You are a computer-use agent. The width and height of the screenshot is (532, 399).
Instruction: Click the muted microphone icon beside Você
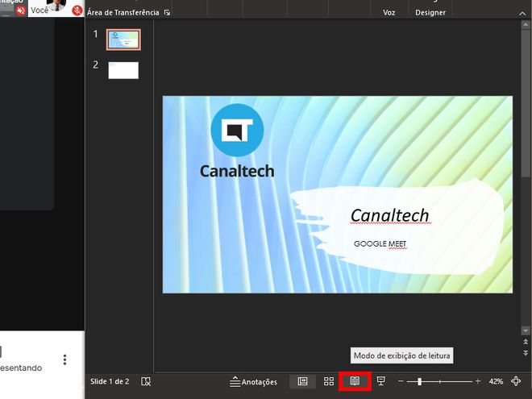tap(77, 10)
